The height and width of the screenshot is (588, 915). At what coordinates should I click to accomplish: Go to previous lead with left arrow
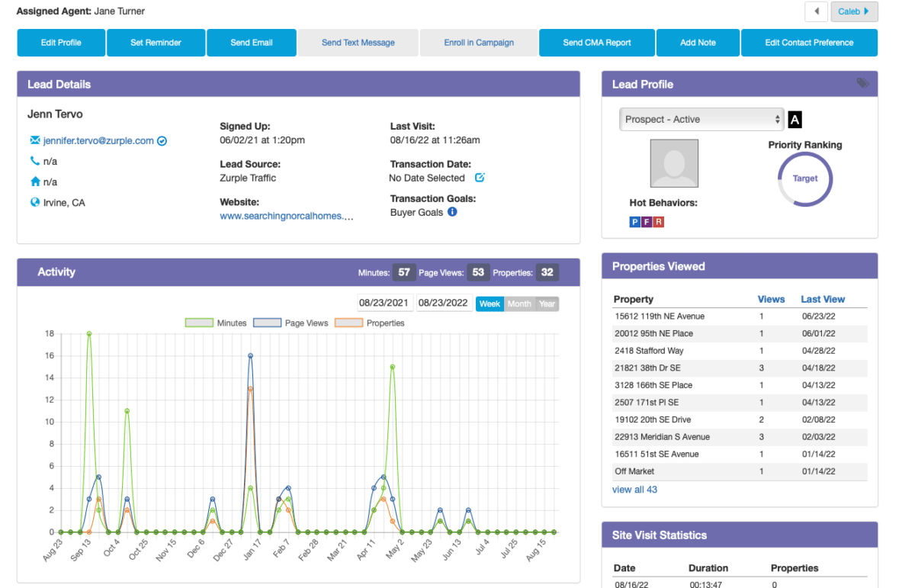click(817, 11)
